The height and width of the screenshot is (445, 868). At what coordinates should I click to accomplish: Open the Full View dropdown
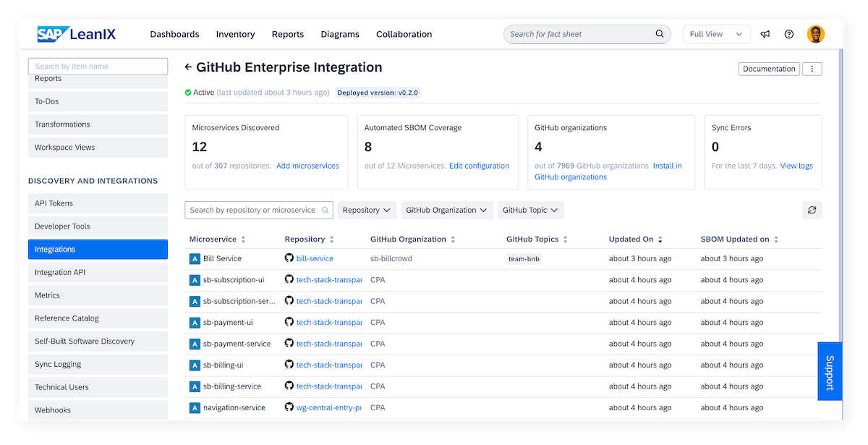pyautogui.click(x=716, y=33)
